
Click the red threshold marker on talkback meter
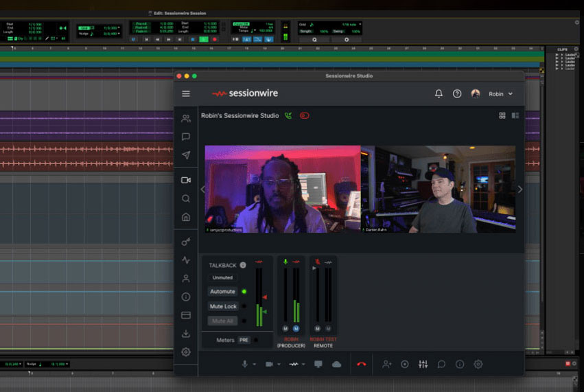pyautogui.click(x=264, y=297)
